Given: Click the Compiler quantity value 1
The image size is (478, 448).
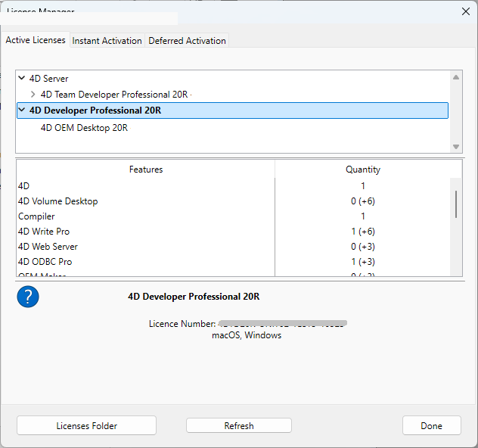Looking at the screenshot, I should [x=363, y=216].
